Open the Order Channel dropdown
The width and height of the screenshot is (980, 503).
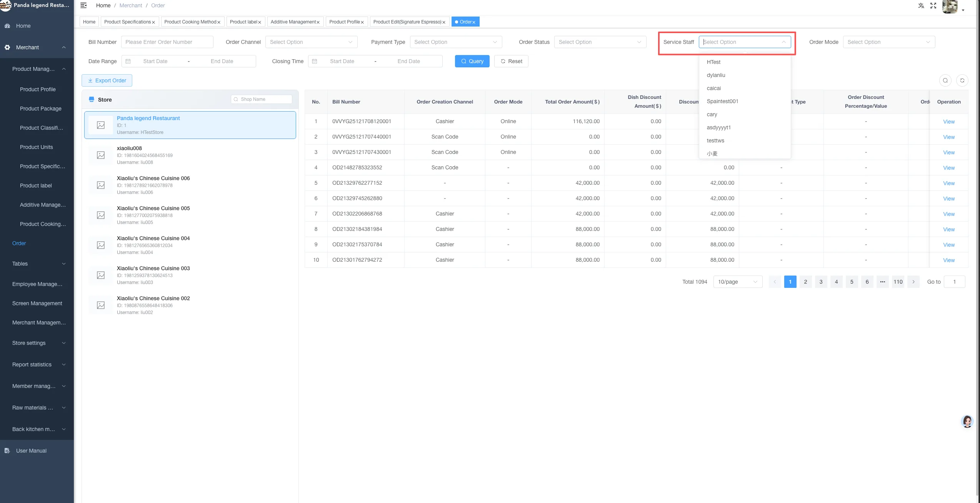tap(311, 42)
